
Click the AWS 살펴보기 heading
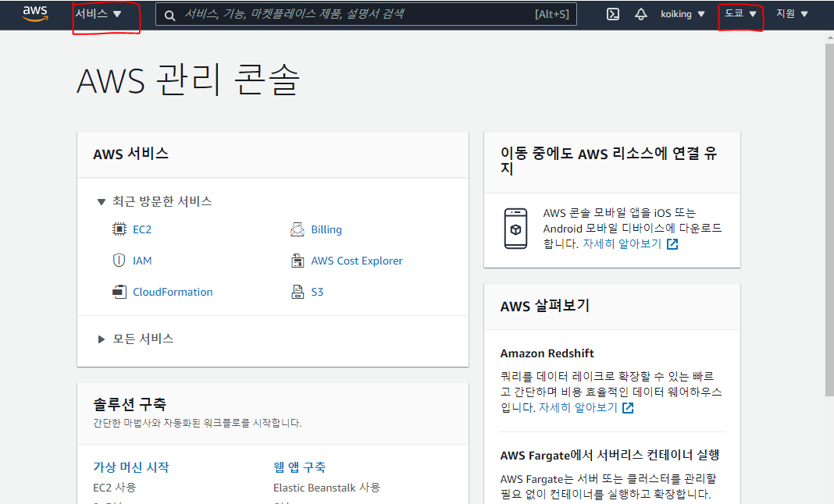[544, 307]
